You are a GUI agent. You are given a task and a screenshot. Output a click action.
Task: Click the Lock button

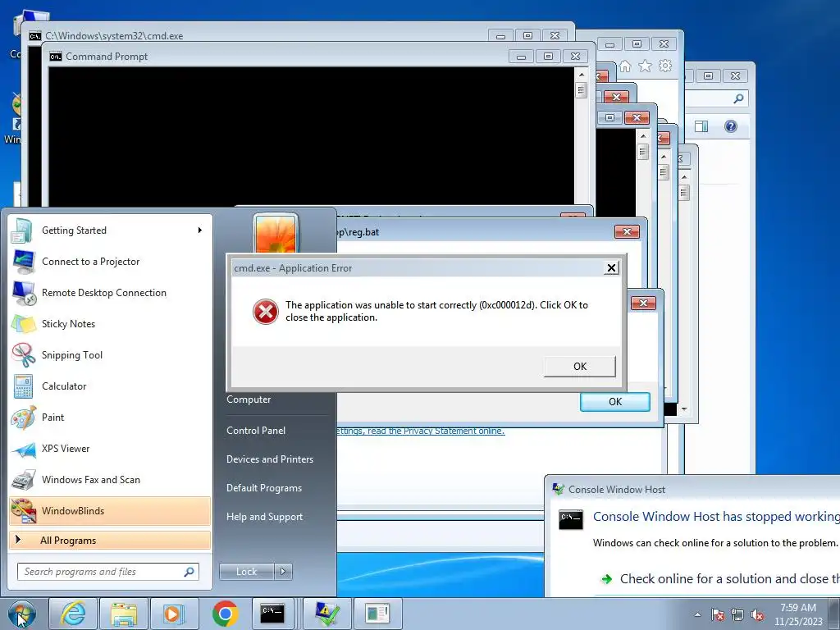click(x=246, y=572)
